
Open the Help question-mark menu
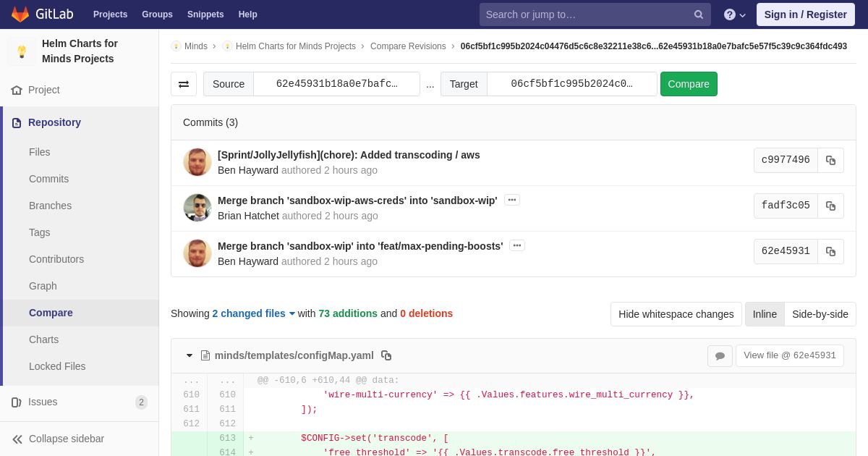coord(735,14)
